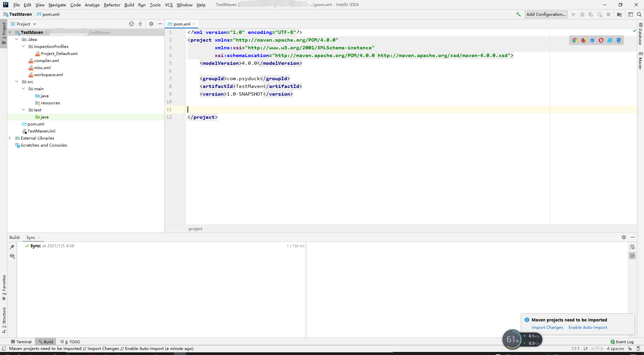Expand External Libraries node
This screenshot has width=644, height=355.
(10, 138)
